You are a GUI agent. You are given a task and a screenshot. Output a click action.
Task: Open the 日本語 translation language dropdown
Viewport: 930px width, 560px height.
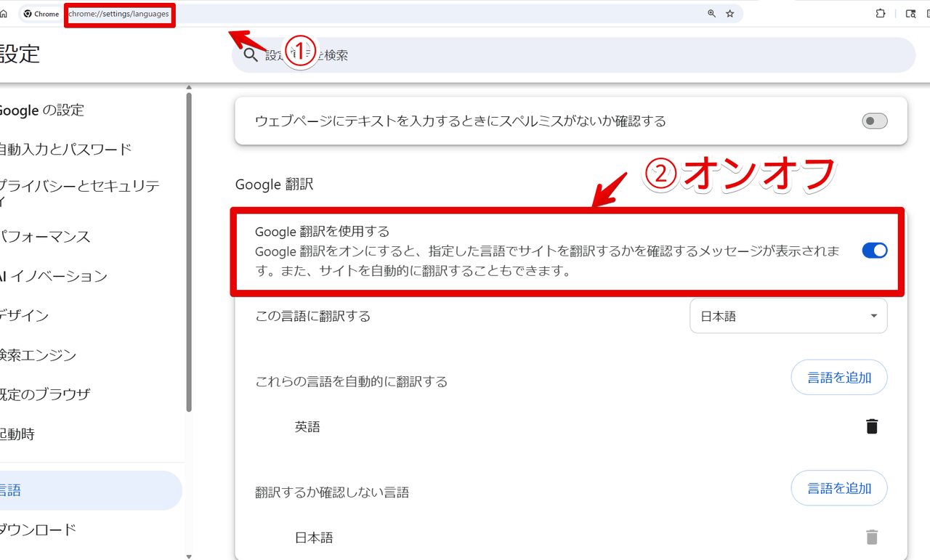click(788, 316)
